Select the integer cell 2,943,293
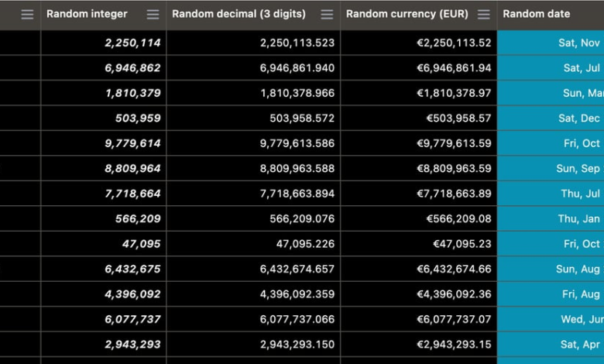The image size is (604, 364). click(104, 345)
